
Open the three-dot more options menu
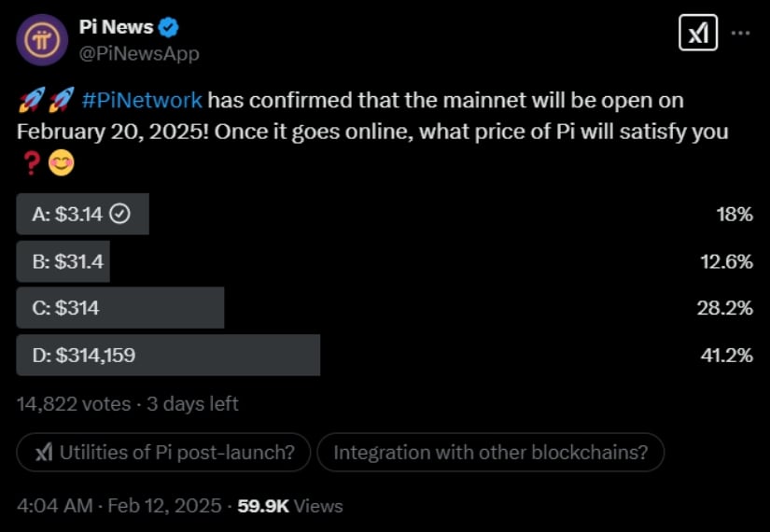(740, 34)
